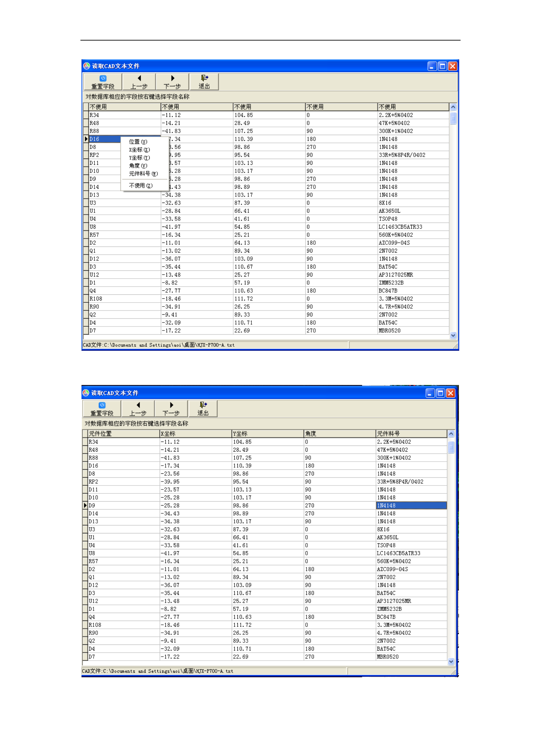Viewport: 541px width, 756px height.
Task: Click cell TSOP48 in the lower window
Action: tap(411, 545)
